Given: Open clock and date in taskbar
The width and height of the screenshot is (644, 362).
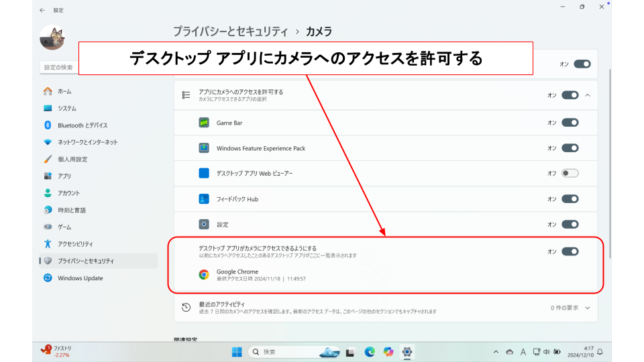Looking at the screenshot, I should click(x=579, y=352).
